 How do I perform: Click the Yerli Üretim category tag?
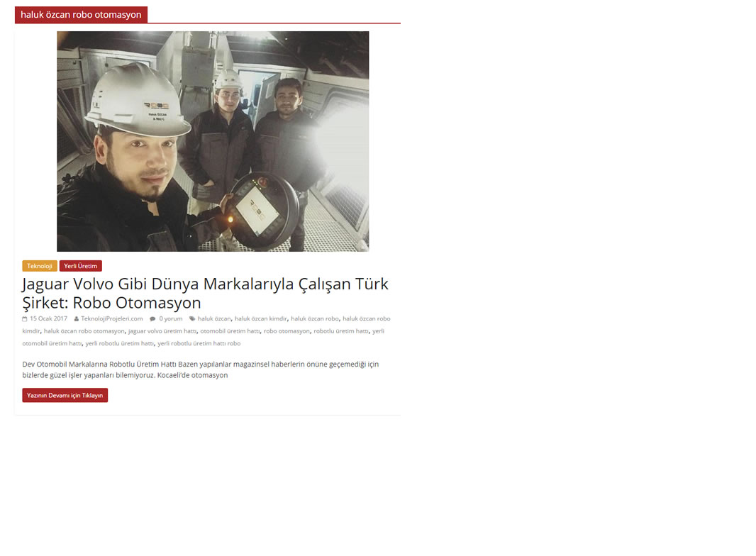81,266
